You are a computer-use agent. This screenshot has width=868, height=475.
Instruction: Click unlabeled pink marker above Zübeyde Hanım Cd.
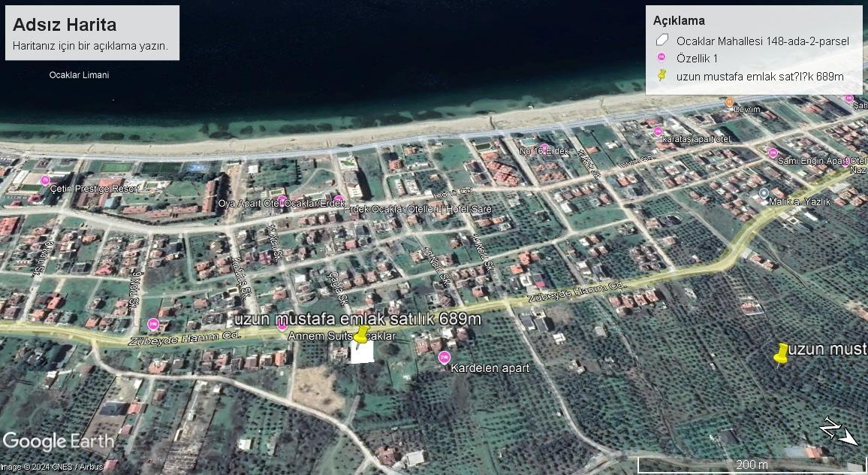click(x=153, y=324)
